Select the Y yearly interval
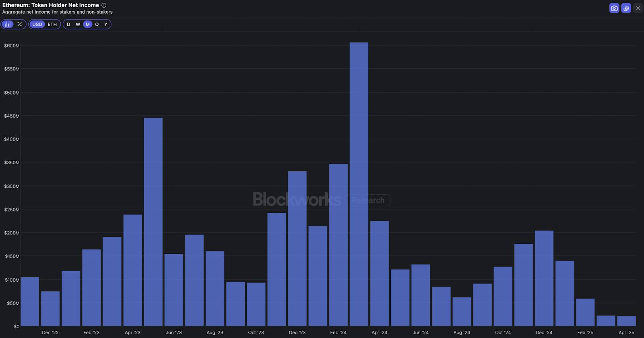The width and height of the screenshot is (644, 338). click(106, 24)
